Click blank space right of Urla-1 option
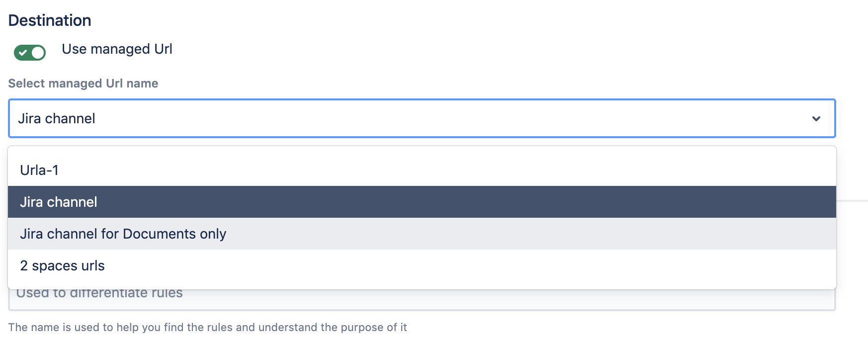The height and width of the screenshot is (342, 868). pos(447,171)
